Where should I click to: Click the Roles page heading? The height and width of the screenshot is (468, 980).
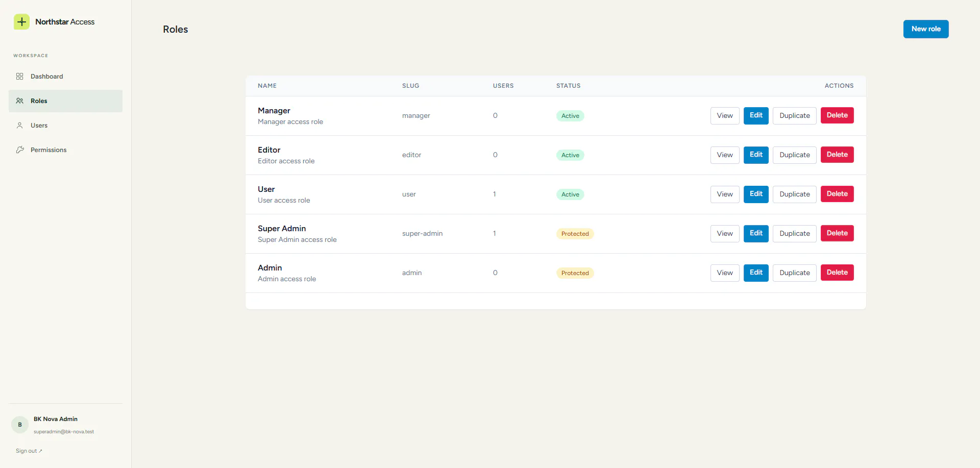point(176,30)
